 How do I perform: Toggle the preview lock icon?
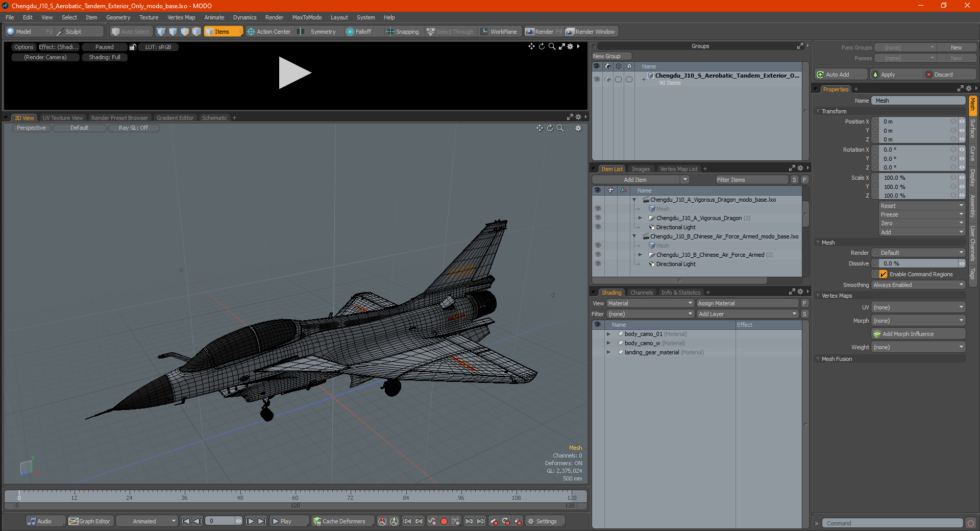click(x=133, y=47)
